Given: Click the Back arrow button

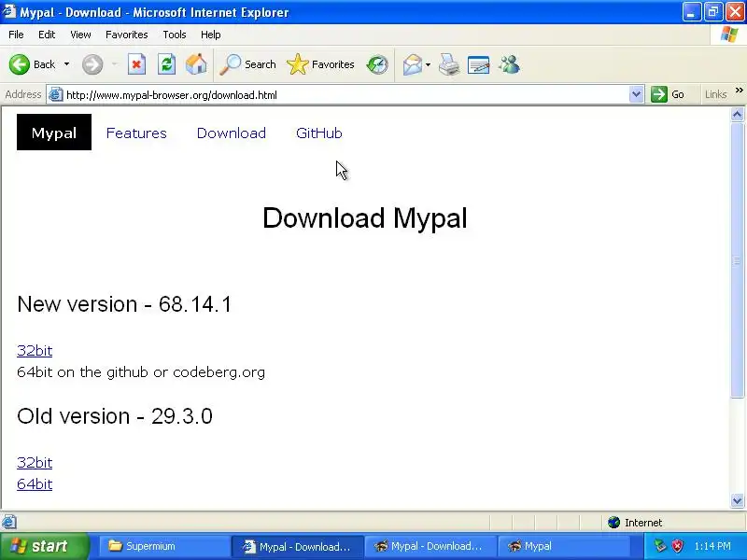Looking at the screenshot, I should (x=20, y=64).
